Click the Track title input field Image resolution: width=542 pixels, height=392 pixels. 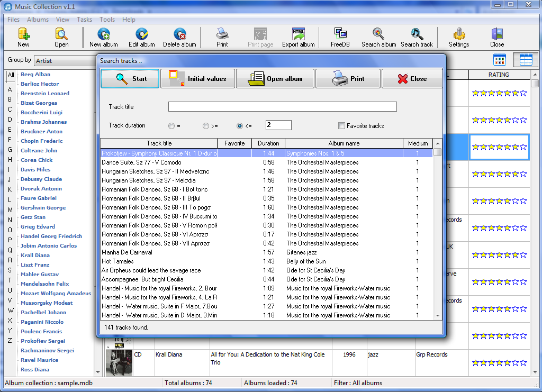tap(282, 107)
